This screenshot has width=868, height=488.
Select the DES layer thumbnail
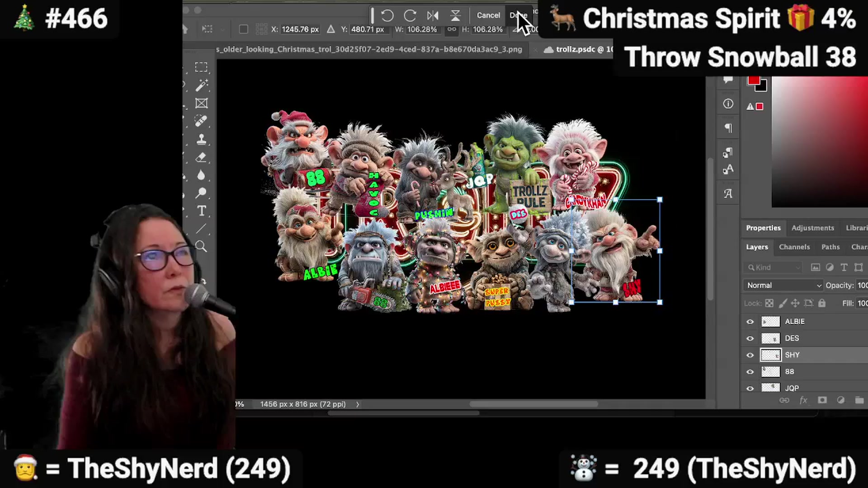[770, 338]
